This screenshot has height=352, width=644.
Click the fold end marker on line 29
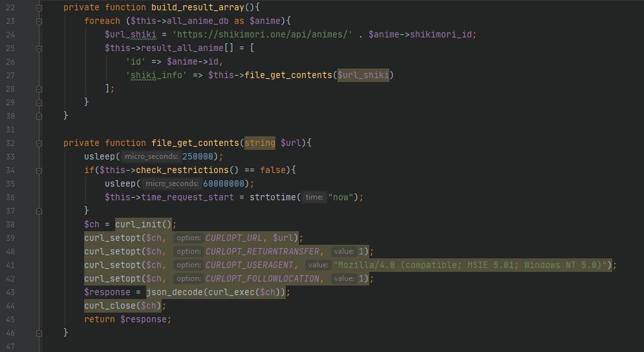pyautogui.click(x=39, y=102)
